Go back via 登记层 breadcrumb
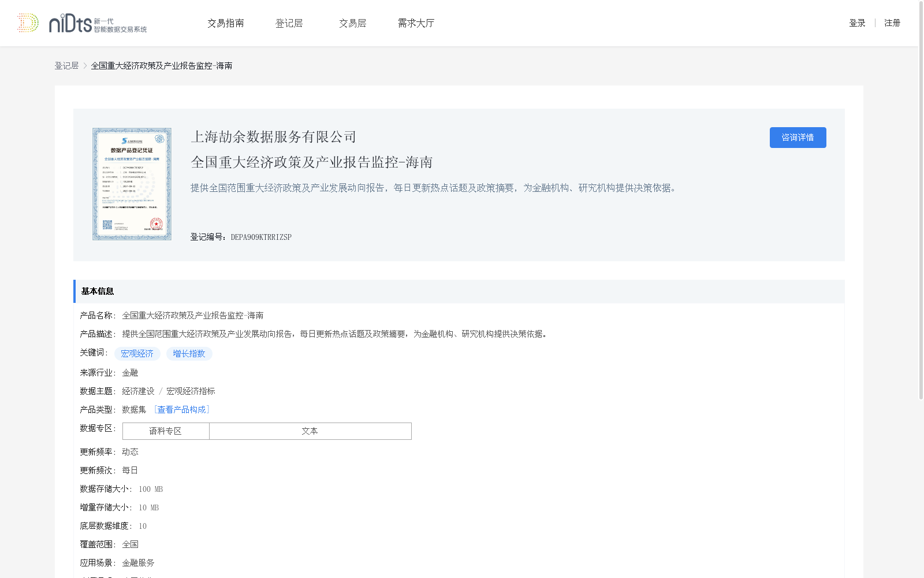The height and width of the screenshot is (578, 924). [x=66, y=66]
